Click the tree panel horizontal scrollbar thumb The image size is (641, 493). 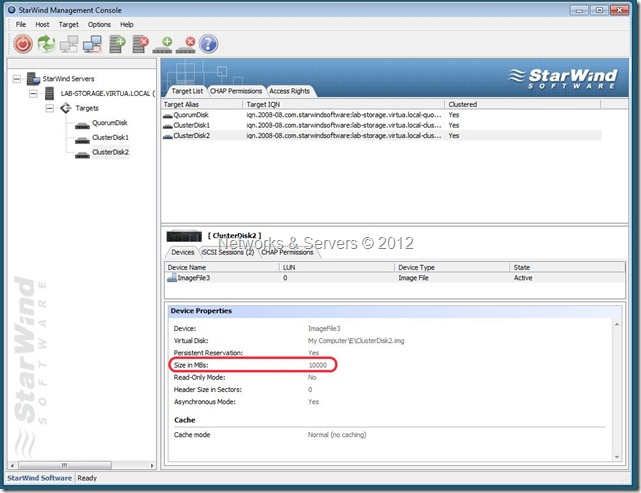tap(65, 465)
